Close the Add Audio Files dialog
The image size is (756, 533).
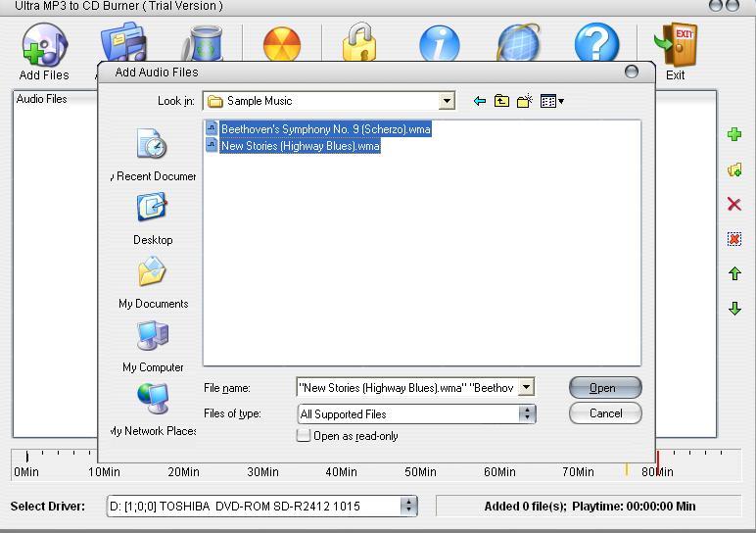pyautogui.click(x=631, y=72)
